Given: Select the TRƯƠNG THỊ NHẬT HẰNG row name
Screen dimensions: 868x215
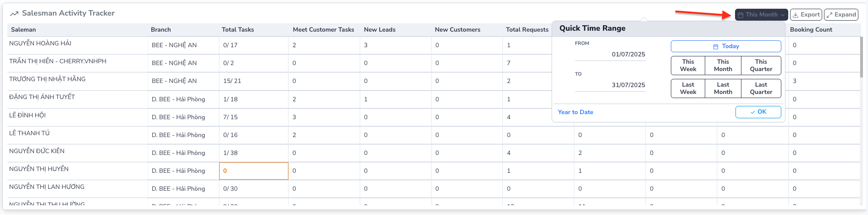Looking at the screenshot, I should tap(47, 79).
